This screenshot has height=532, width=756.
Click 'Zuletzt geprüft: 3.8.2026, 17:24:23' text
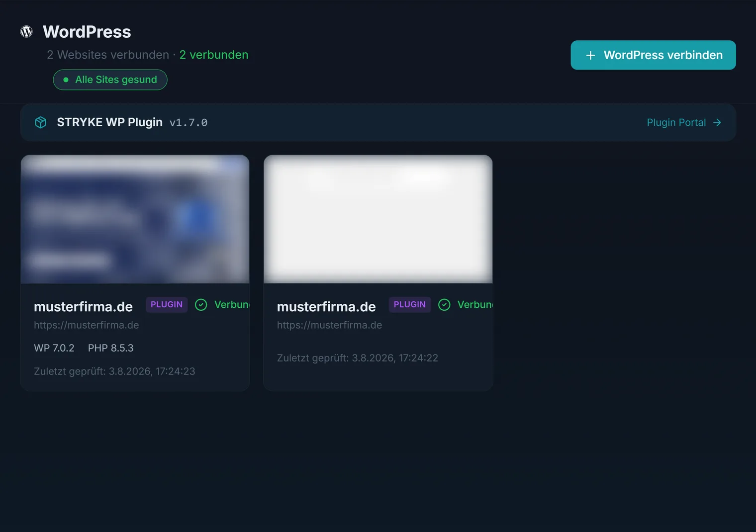114,371
